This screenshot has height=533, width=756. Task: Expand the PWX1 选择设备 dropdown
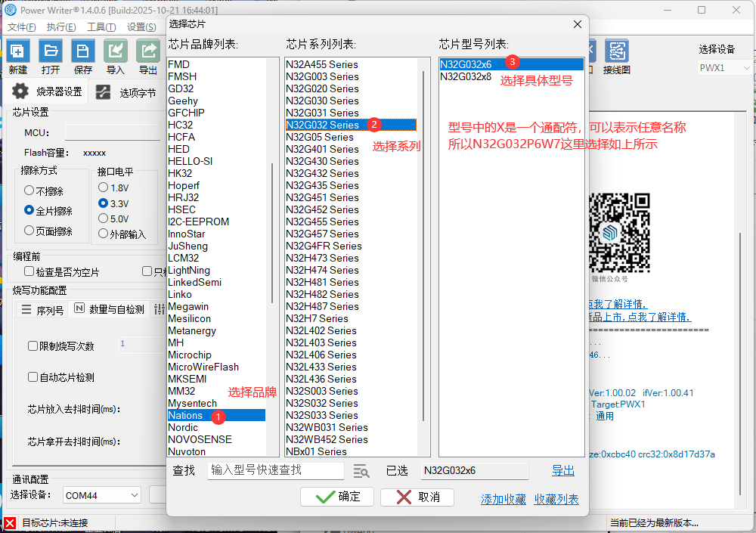724,68
